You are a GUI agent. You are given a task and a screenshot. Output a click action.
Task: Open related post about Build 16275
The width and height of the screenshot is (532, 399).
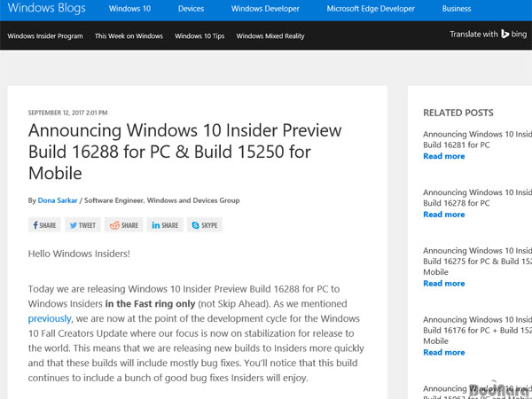tap(477, 262)
